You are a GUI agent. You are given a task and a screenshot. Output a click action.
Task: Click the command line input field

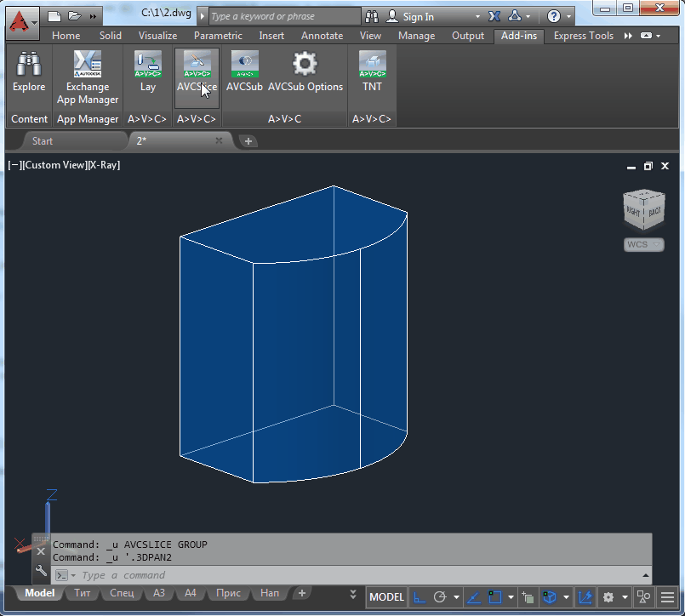(340, 575)
